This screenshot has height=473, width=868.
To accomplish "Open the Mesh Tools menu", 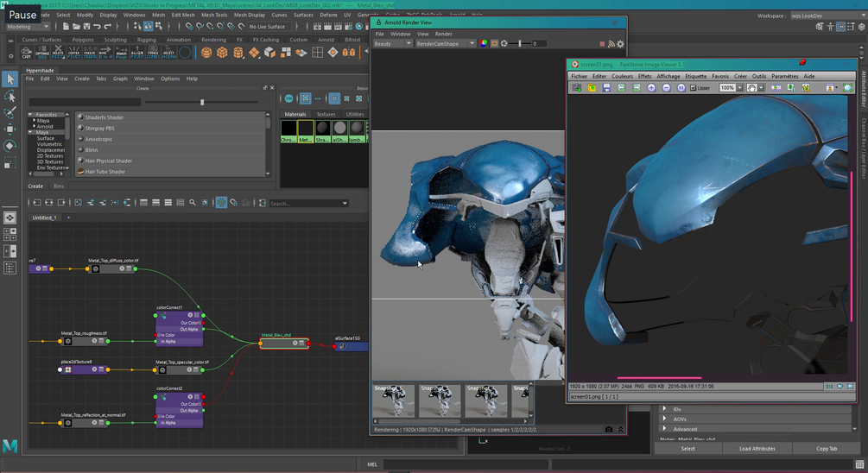I will pyautogui.click(x=215, y=15).
